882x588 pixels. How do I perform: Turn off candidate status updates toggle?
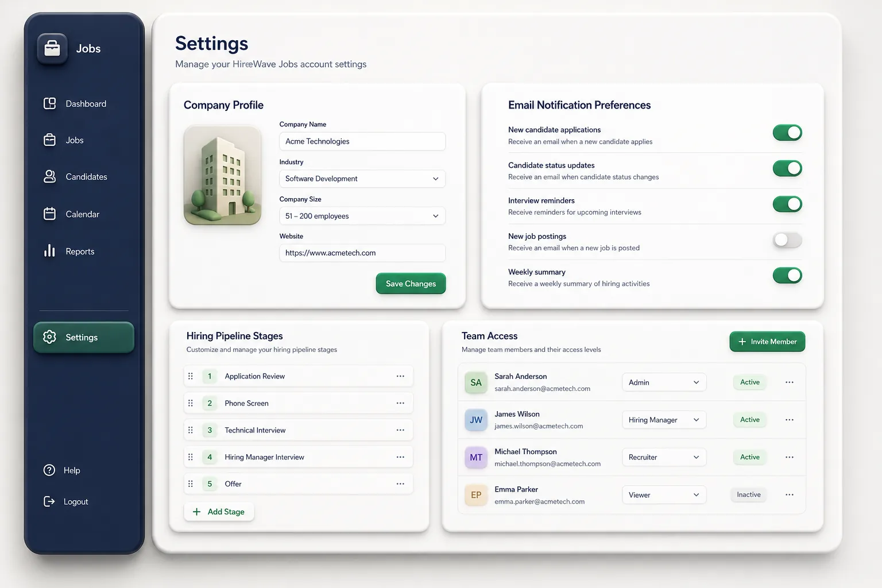tap(787, 168)
